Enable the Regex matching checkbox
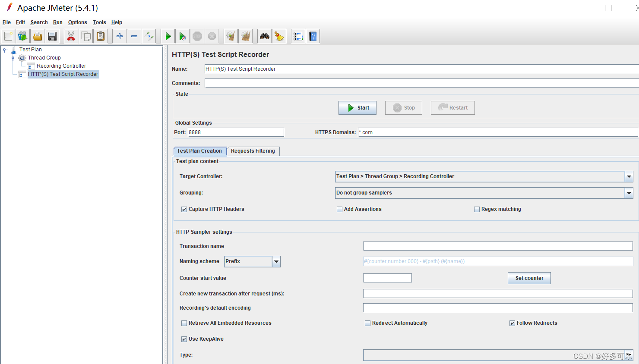The width and height of the screenshot is (639, 364). pos(477,209)
